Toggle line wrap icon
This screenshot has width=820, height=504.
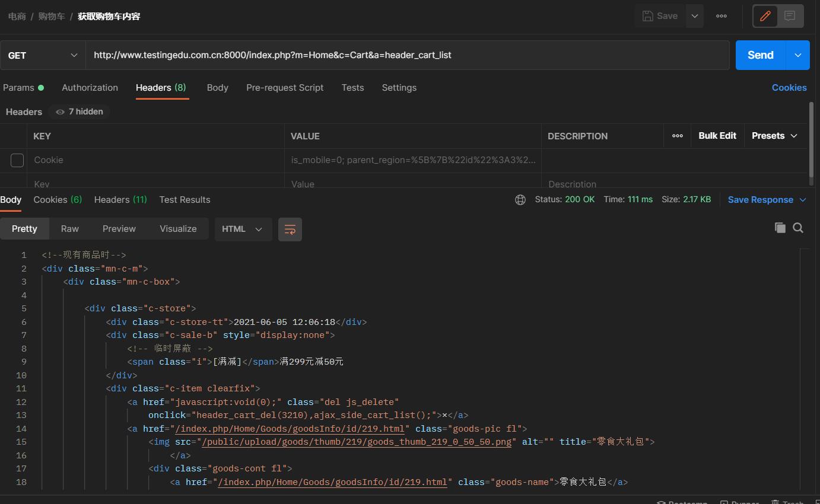[290, 229]
